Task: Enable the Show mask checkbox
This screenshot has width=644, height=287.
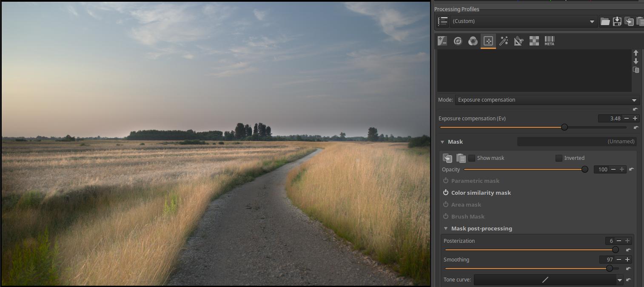Action: pos(472,158)
